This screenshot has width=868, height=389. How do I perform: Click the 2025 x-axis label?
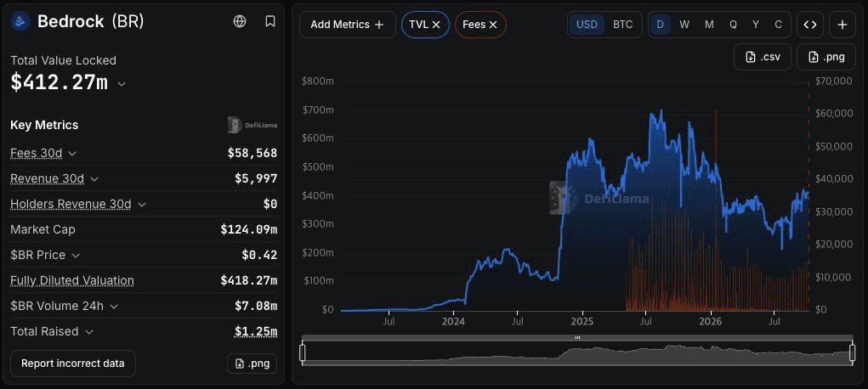point(582,321)
